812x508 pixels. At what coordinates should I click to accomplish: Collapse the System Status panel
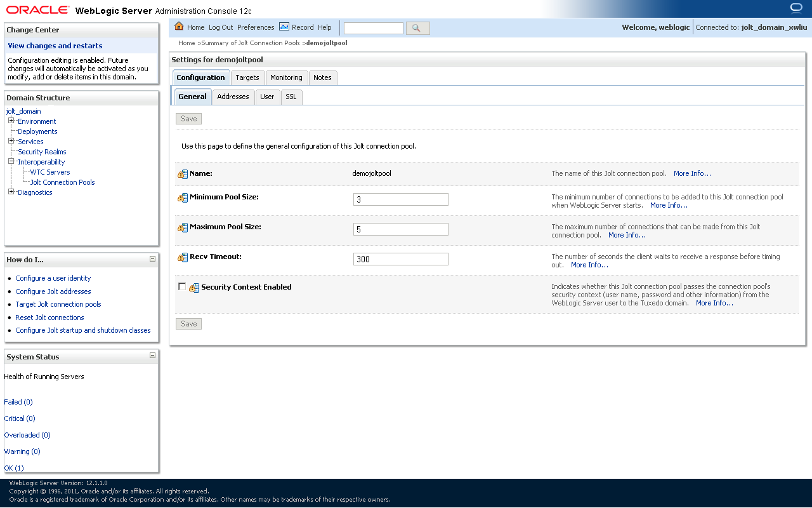coord(152,356)
